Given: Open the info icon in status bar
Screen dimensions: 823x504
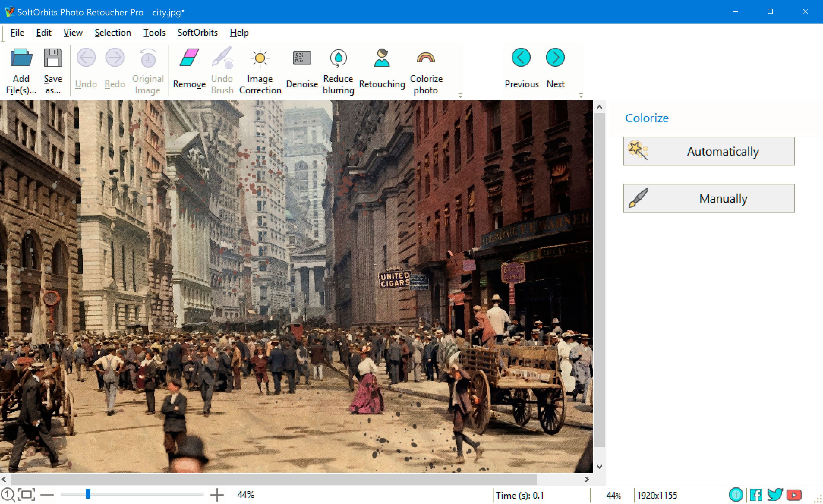Looking at the screenshot, I should pyautogui.click(x=736, y=495).
